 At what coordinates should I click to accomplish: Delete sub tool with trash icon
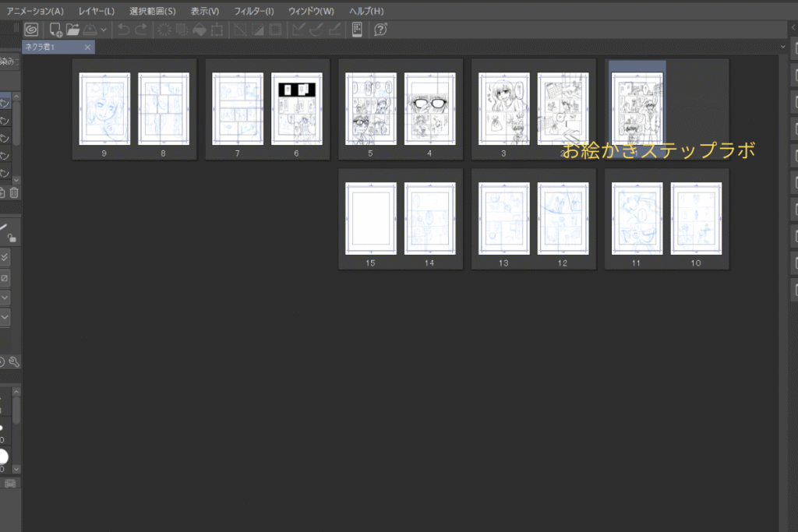point(14,192)
